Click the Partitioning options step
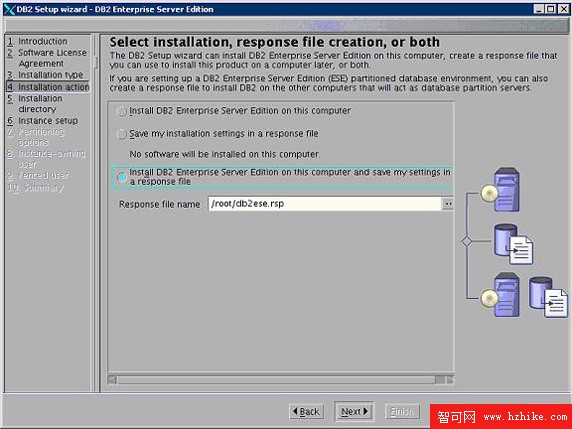 click(36, 137)
